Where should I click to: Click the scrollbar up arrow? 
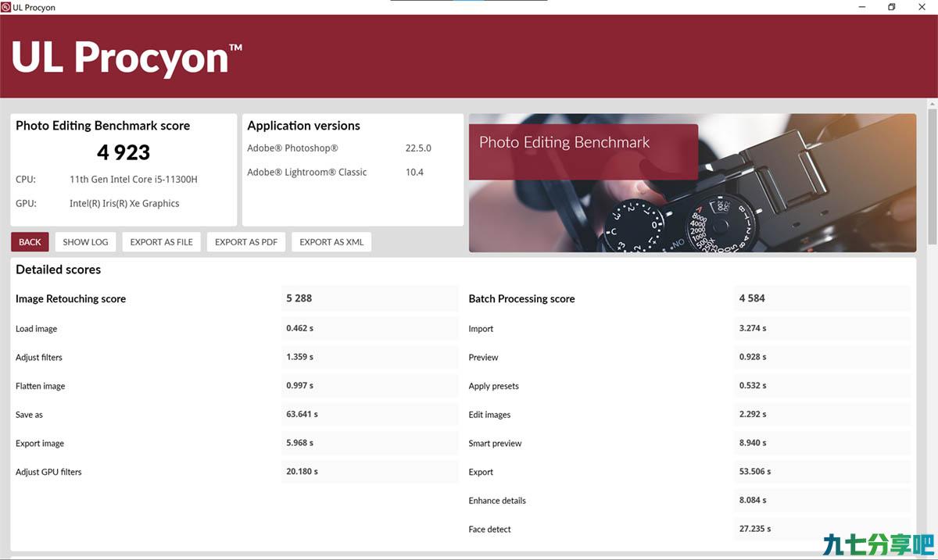point(932,104)
